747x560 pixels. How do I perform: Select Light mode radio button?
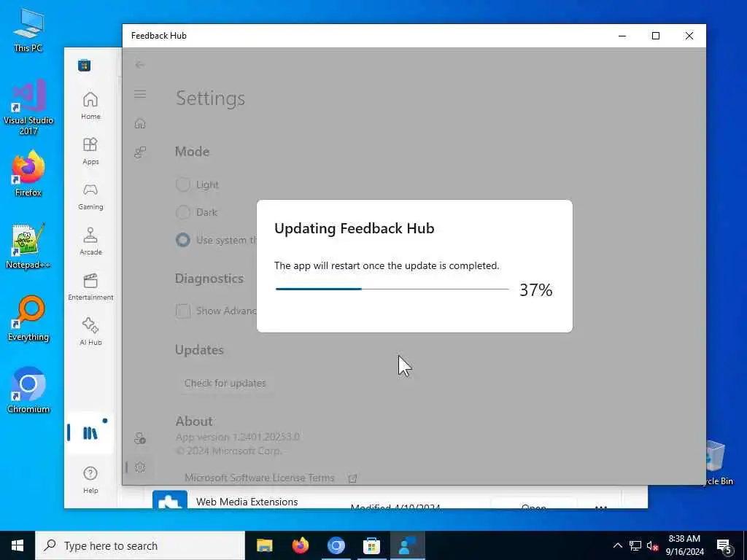[183, 184]
